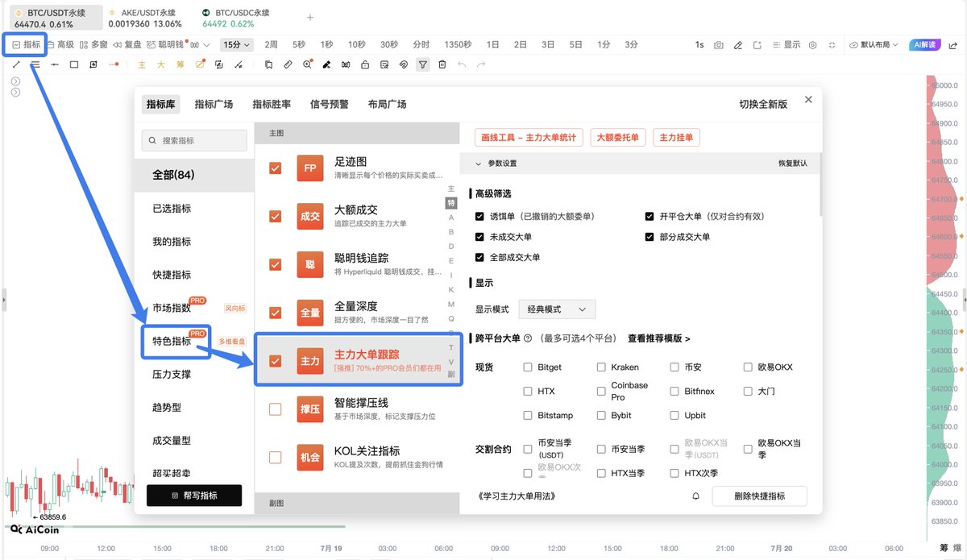This screenshot has width=967, height=560.
Task: Uncheck the 足迹图 indicator checkbox
Action: click(275, 168)
